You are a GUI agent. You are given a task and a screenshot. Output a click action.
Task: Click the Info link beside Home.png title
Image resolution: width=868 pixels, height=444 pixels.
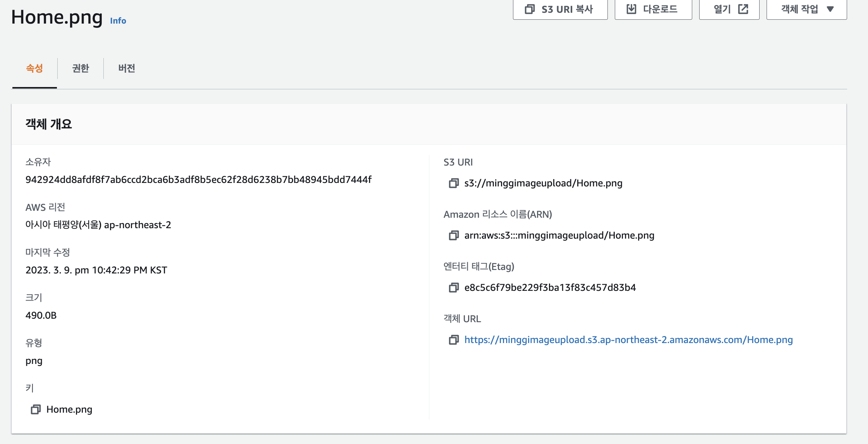[118, 21]
